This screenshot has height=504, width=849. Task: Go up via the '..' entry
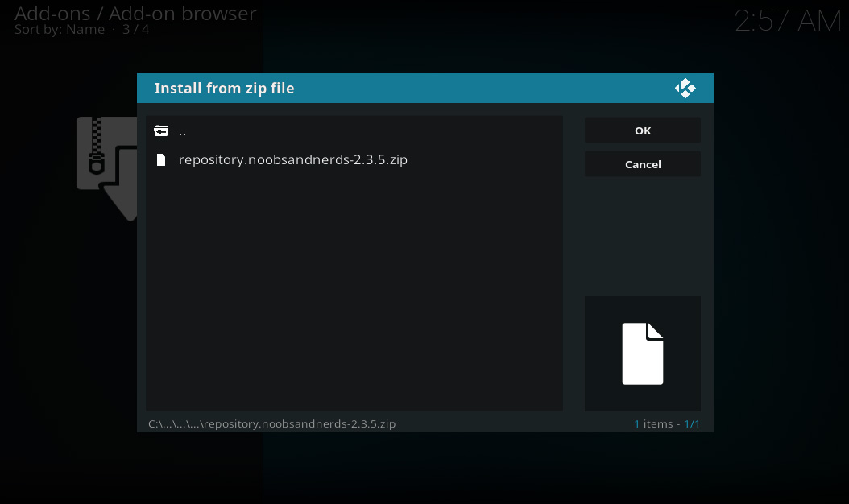[354, 131]
